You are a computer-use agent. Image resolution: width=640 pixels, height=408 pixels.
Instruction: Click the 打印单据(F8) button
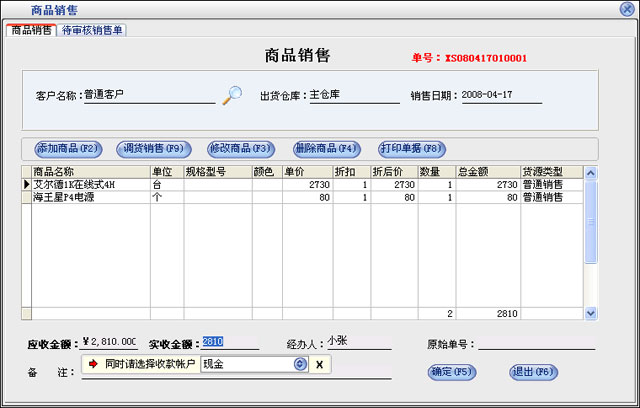pyautogui.click(x=412, y=148)
